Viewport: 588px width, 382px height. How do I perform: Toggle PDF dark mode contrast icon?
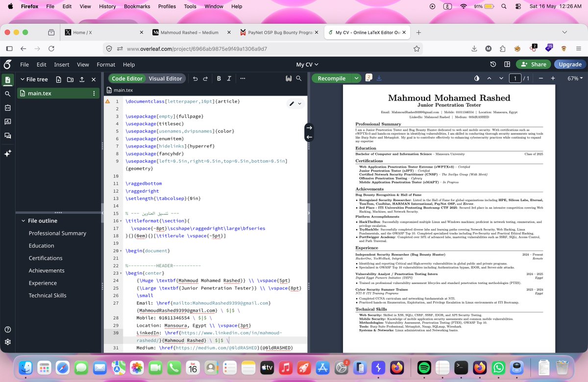pos(477,78)
